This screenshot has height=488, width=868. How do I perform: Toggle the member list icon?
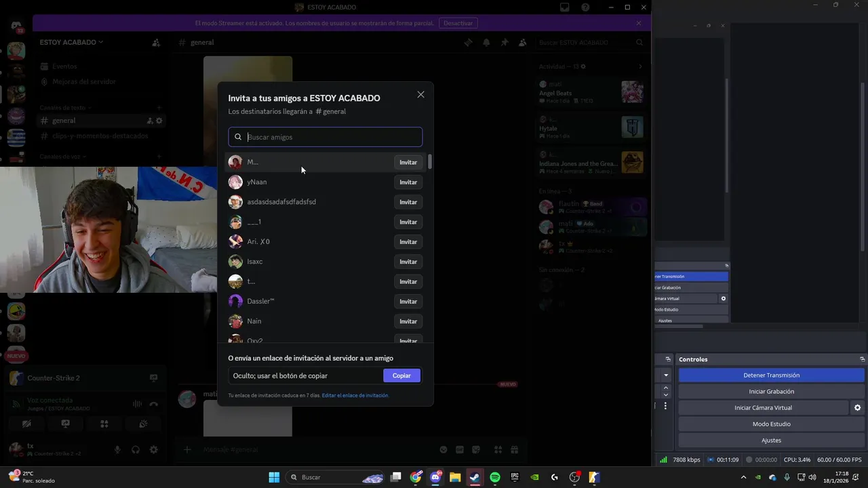pos(522,42)
